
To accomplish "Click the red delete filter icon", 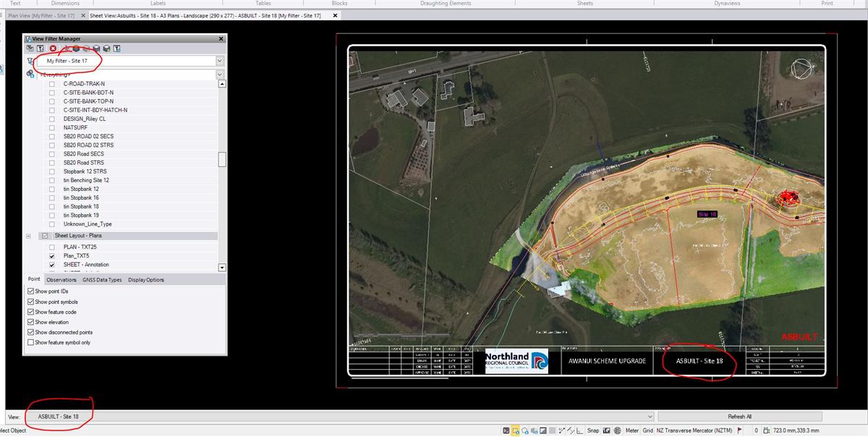I will 53,48.
